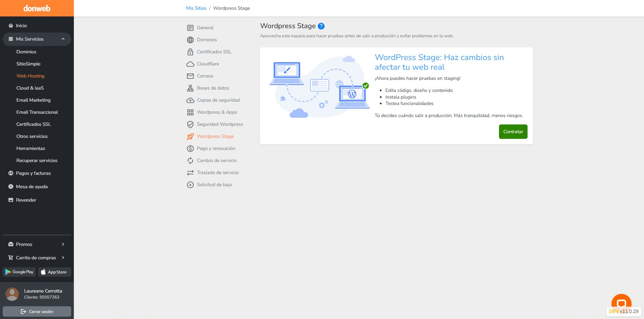
Task: Expand the Carrito de compras arrow
Action: point(63,258)
